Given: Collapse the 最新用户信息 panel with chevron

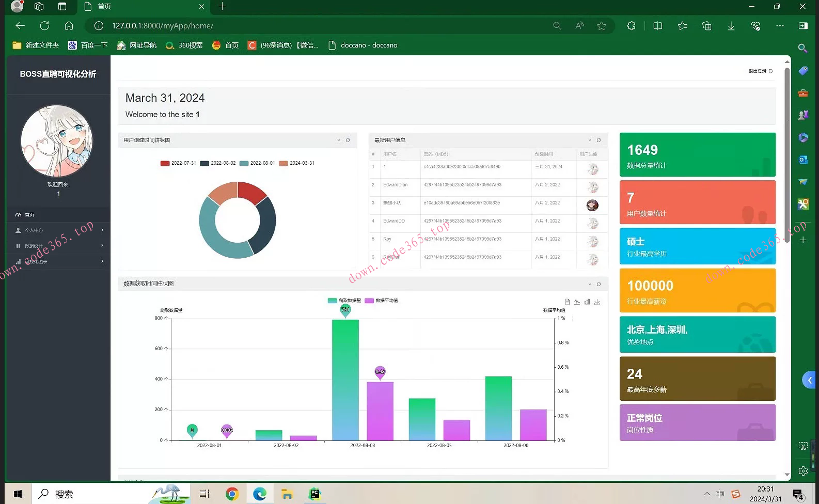Looking at the screenshot, I should 590,140.
